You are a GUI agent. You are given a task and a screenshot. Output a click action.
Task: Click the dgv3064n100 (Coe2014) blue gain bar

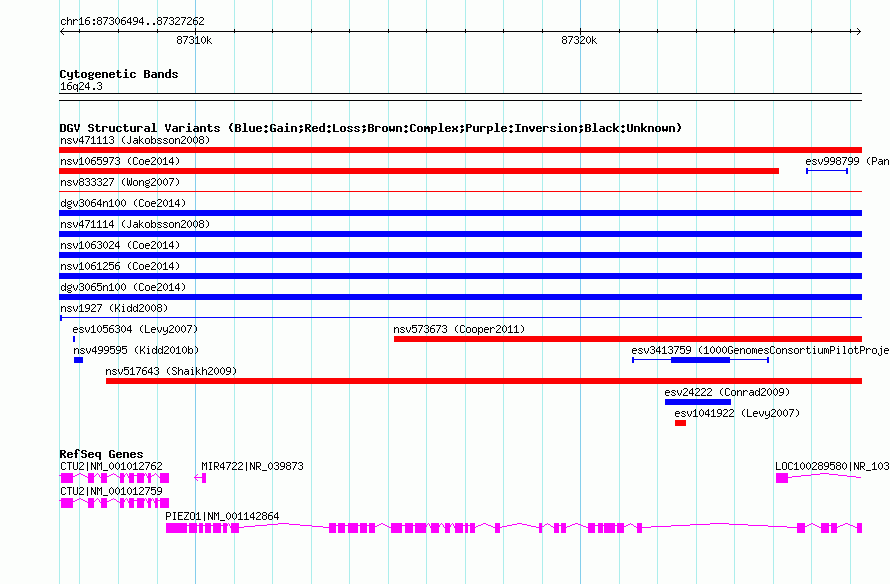coord(460,213)
